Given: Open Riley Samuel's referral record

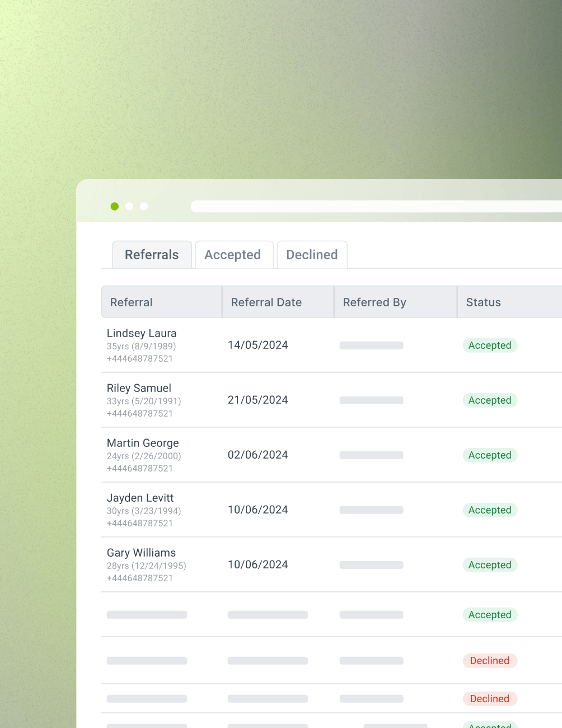Looking at the screenshot, I should [x=139, y=389].
